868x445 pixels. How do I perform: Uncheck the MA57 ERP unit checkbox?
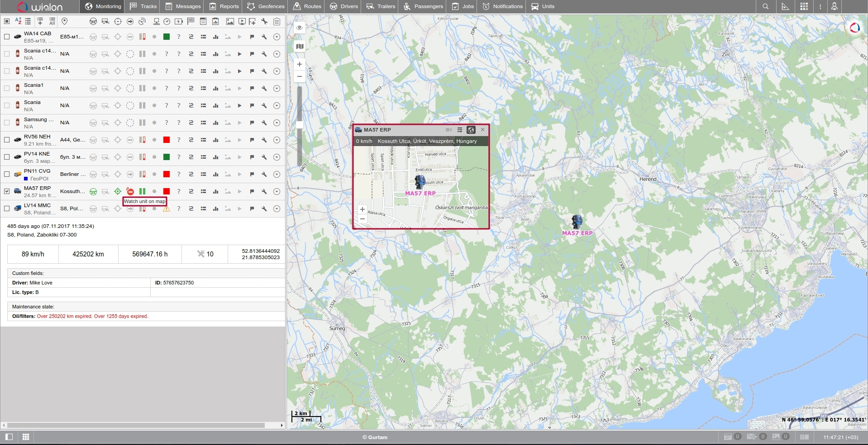(x=7, y=191)
